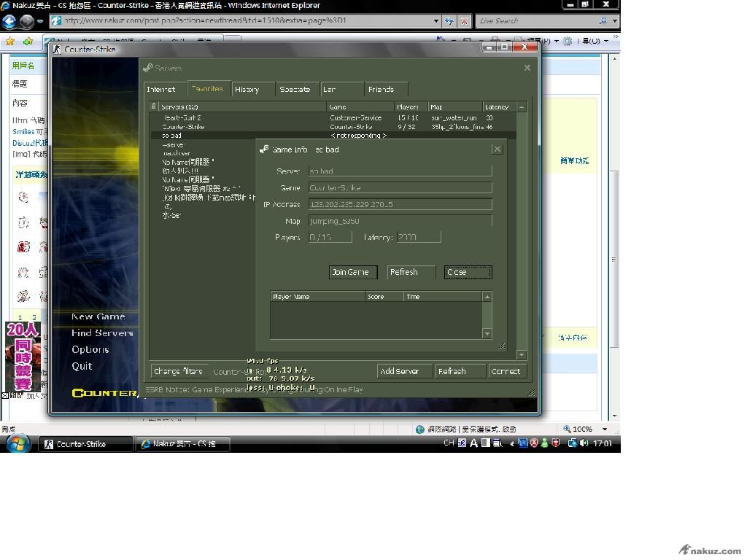Viewport: 747px width, 560px height.
Task: Click the IE Back navigation arrow
Action: (x=9, y=21)
